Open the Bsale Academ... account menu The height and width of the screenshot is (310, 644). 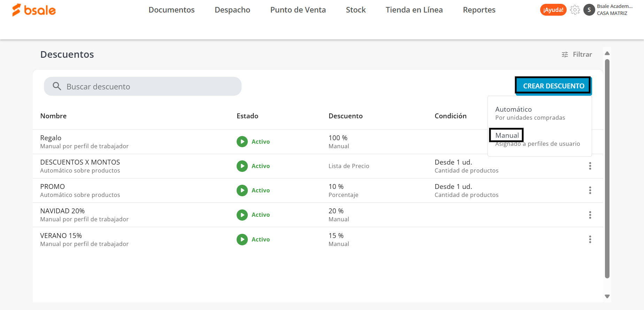pyautogui.click(x=615, y=10)
